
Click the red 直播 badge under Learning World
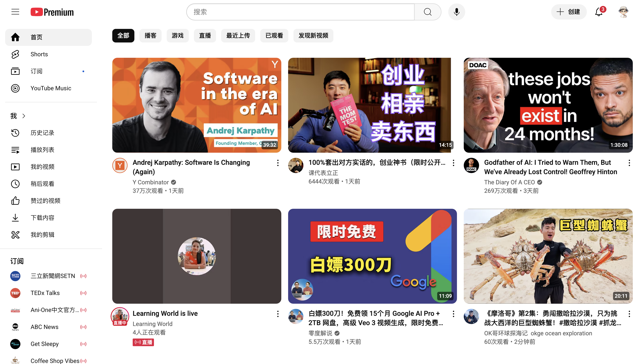coord(143,342)
